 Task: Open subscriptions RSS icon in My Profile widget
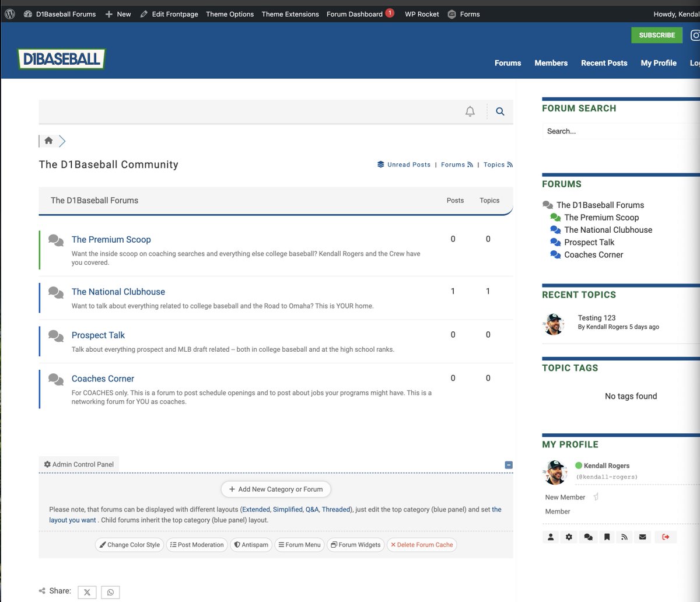(x=624, y=537)
